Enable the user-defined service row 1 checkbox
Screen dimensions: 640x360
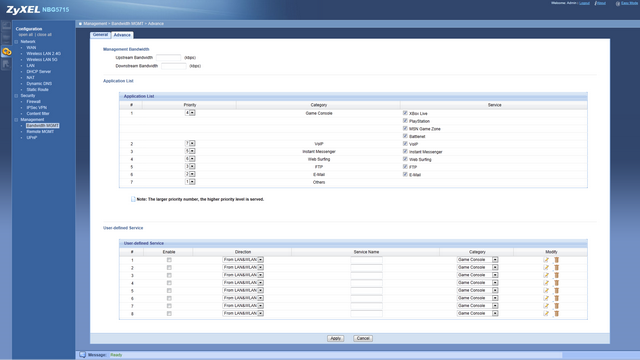tap(169, 260)
